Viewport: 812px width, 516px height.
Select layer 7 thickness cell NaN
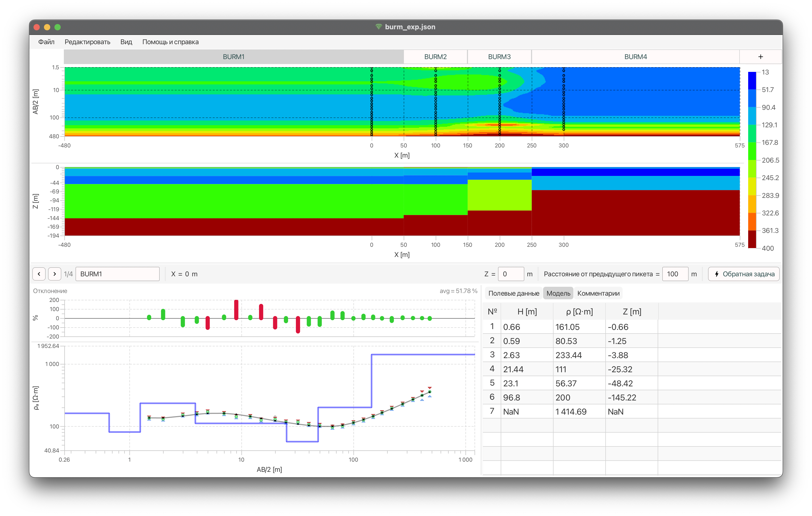click(x=527, y=412)
